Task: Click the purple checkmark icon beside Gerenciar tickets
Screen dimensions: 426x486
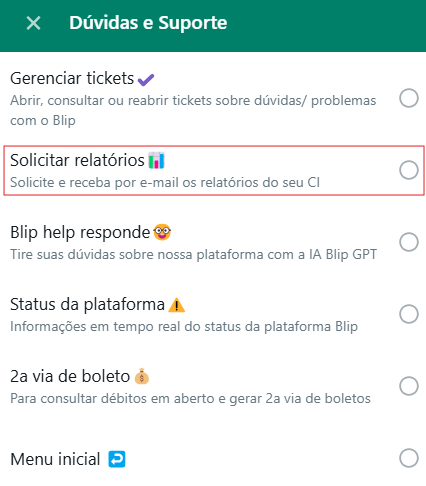Action: 146,80
